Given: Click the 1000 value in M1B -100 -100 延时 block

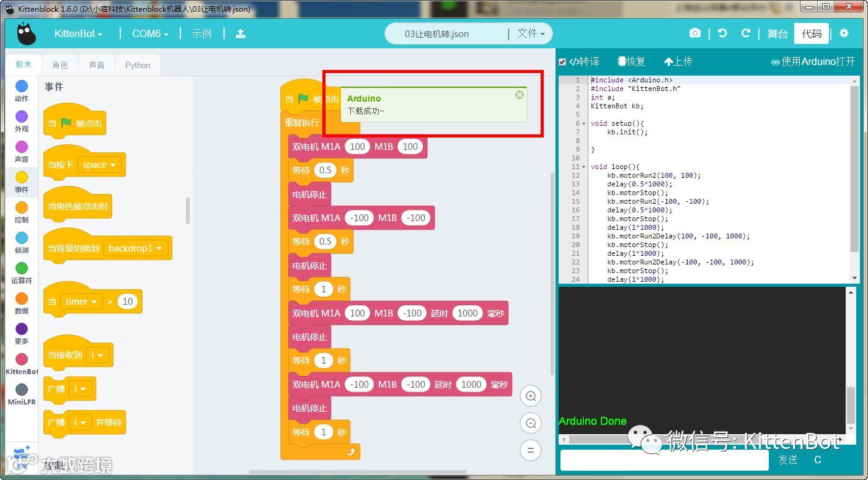Looking at the screenshot, I should point(471,385).
